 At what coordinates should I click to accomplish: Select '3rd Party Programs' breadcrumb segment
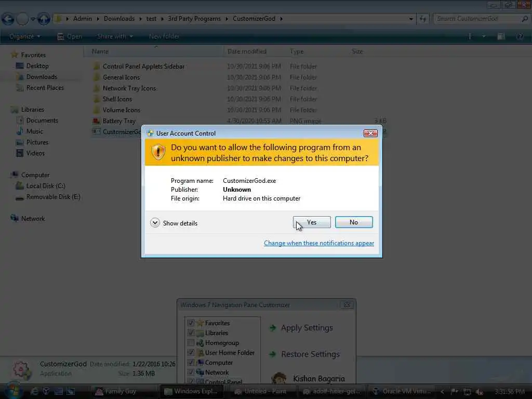point(194,19)
